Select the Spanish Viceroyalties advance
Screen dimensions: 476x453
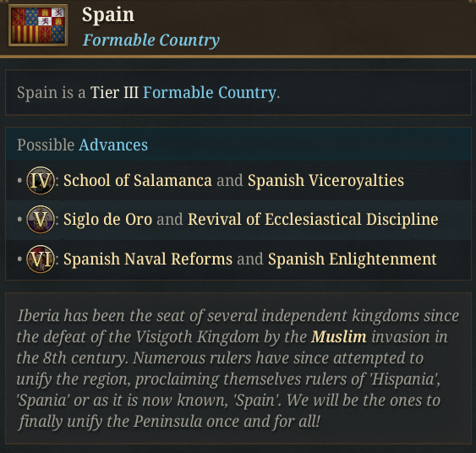[326, 180]
